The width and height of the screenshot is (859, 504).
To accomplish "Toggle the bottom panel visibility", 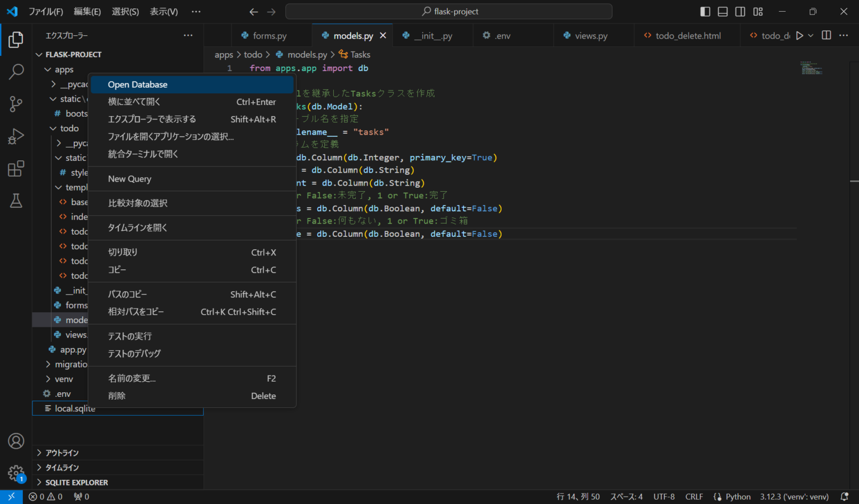I will [x=722, y=11].
